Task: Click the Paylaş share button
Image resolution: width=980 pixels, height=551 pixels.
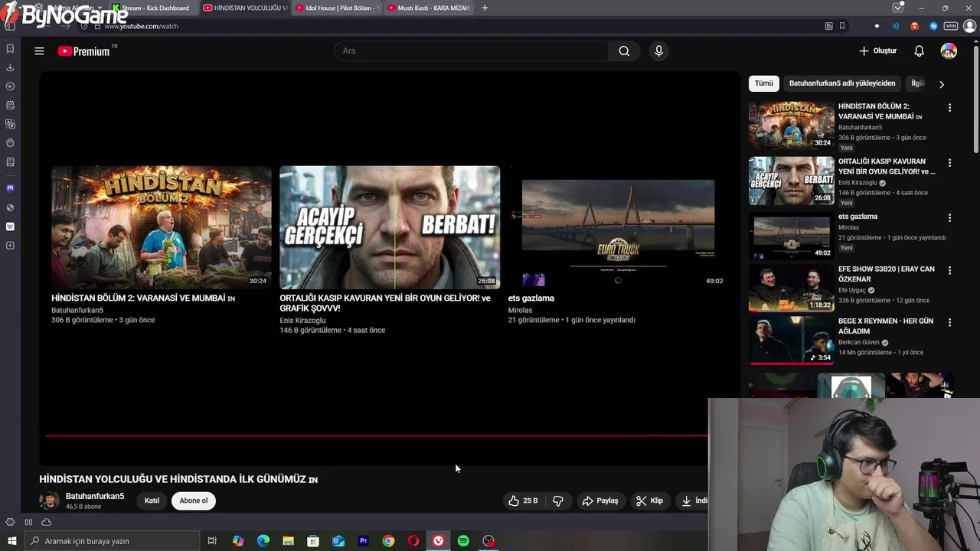Action: pyautogui.click(x=599, y=500)
